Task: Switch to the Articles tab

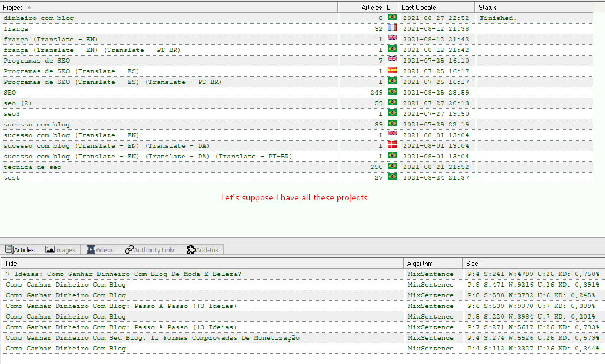Action: point(20,250)
